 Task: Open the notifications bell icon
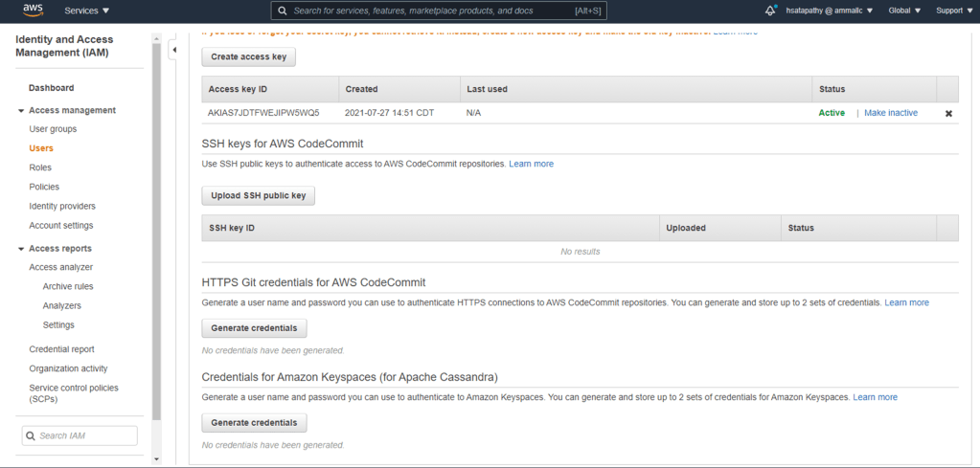[x=770, y=11]
